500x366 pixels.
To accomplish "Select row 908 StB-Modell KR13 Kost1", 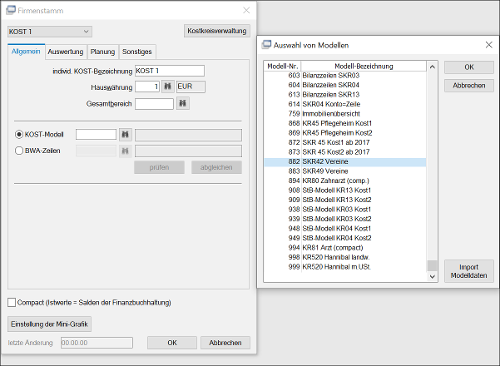I will pyautogui.click(x=345, y=190).
